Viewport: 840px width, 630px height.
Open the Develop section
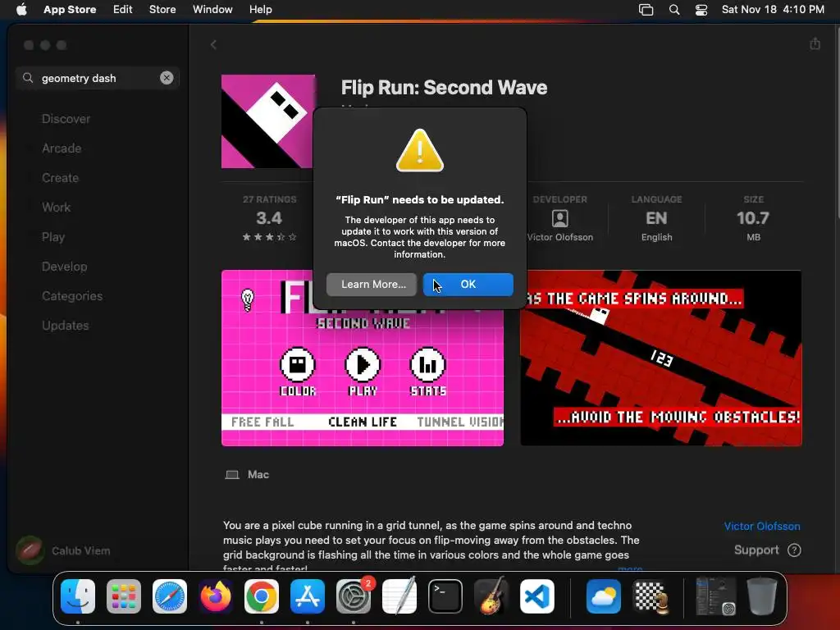pos(64,267)
